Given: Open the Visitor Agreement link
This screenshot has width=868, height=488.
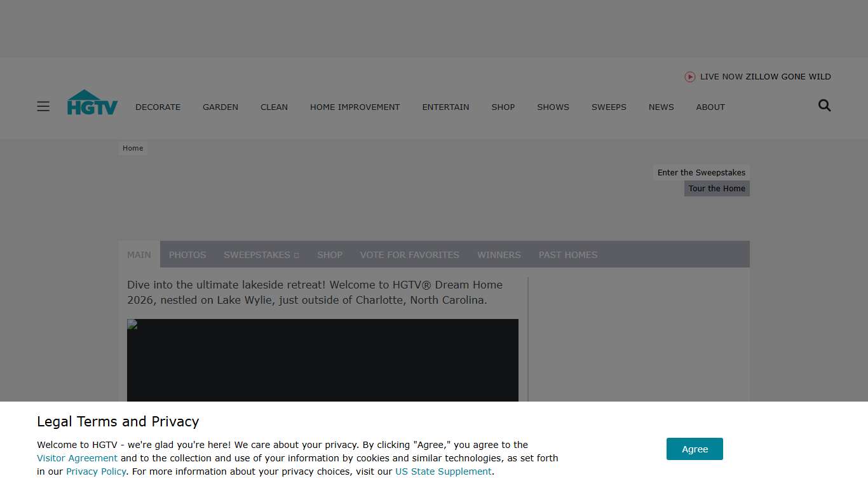Looking at the screenshot, I should [x=77, y=458].
